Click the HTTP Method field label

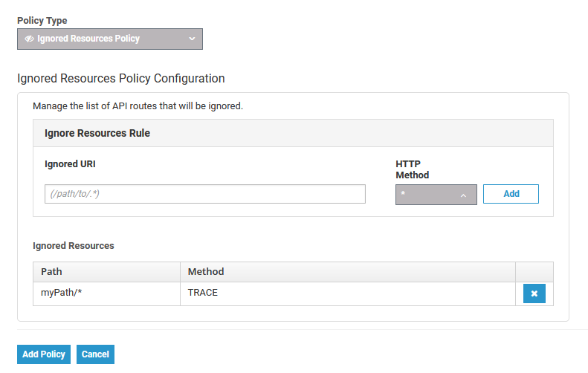(412, 169)
